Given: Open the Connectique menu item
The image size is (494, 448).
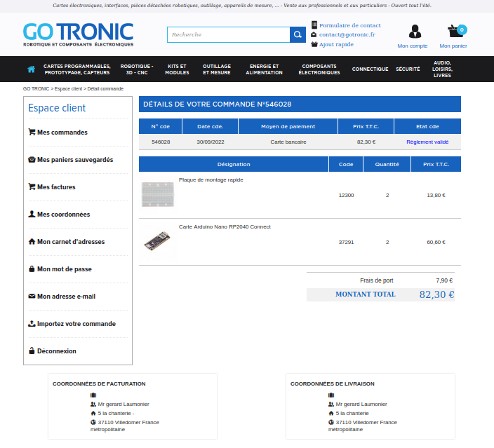Looking at the screenshot, I should (x=370, y=69).
